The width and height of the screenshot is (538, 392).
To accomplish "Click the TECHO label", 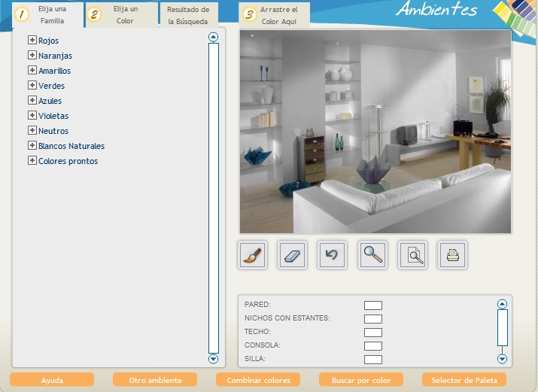I will click(257, 332).
